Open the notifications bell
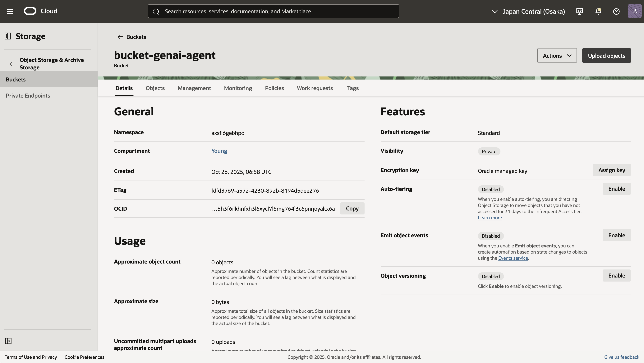 (x=598, y=11)
